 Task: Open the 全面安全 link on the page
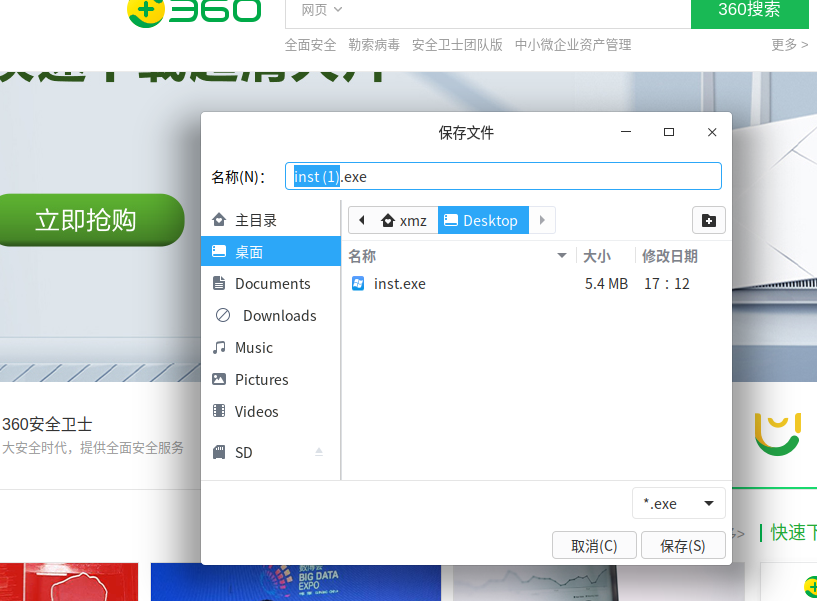coord(311,45)
